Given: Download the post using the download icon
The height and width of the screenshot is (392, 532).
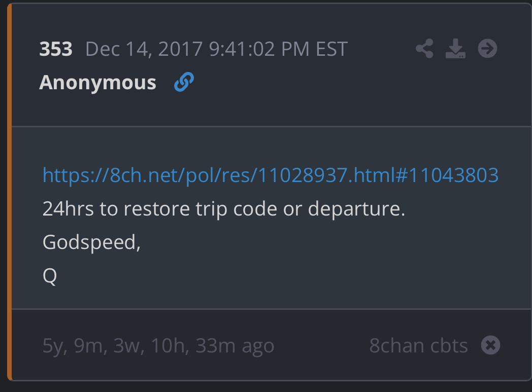Looking at the screenshot, I should point(455,49).
